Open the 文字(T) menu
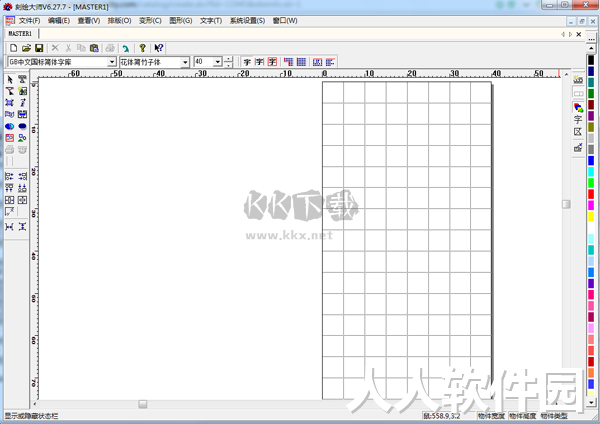 pyautogui.click(x=211, y=21)
